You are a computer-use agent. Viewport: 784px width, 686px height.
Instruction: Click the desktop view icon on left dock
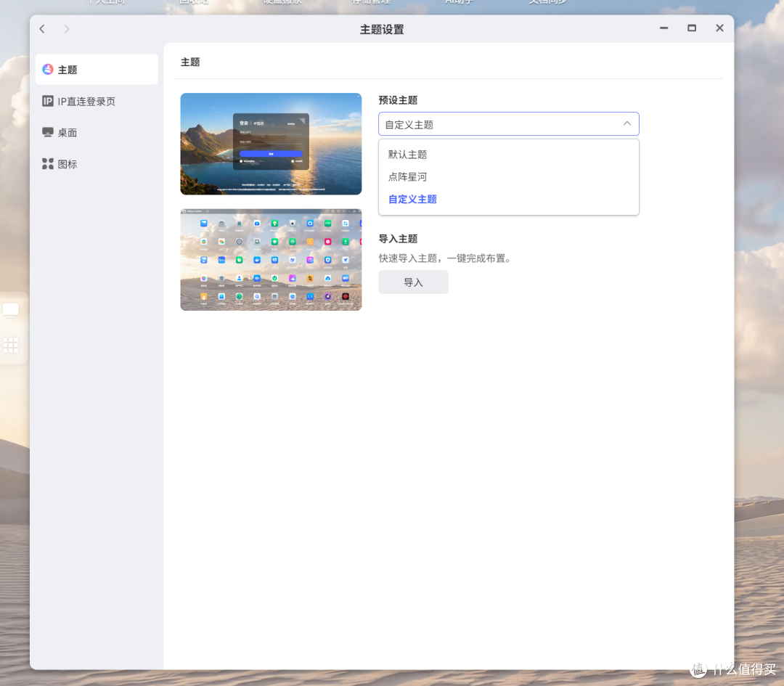[x=11, y=310]
